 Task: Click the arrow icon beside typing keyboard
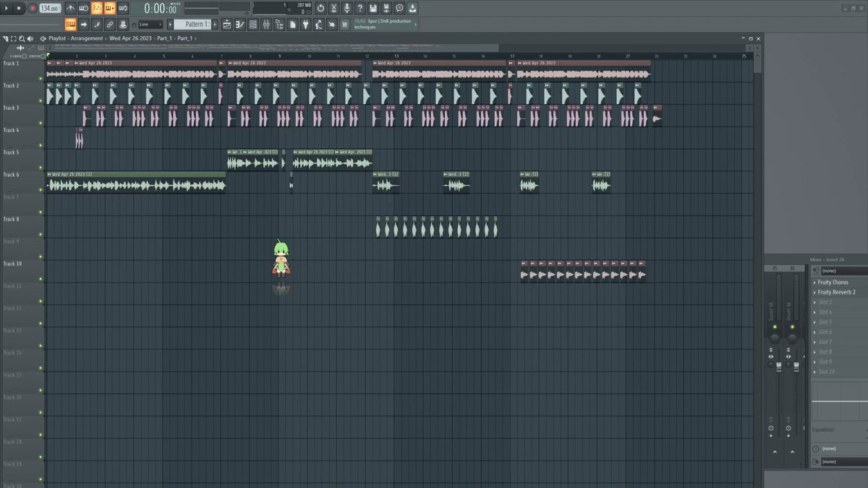[x=84, y=25]
